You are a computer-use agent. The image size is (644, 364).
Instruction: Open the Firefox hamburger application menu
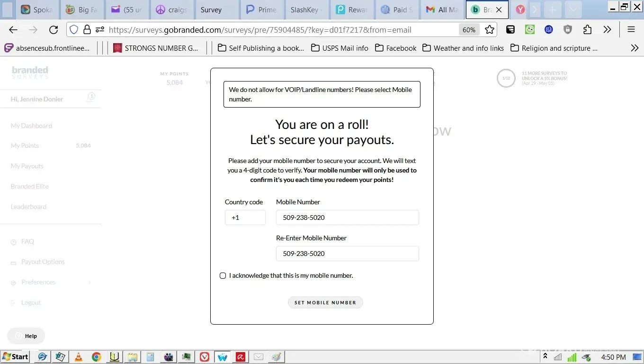631,30
